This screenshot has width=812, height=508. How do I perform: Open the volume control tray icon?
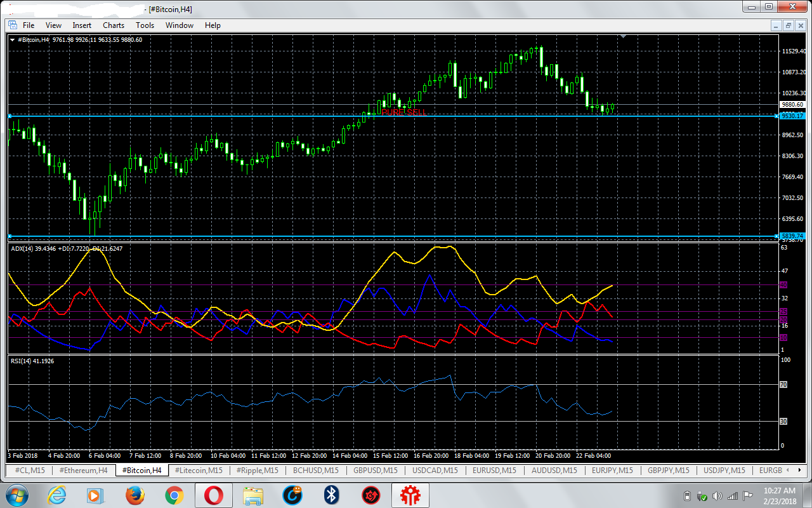717,496
